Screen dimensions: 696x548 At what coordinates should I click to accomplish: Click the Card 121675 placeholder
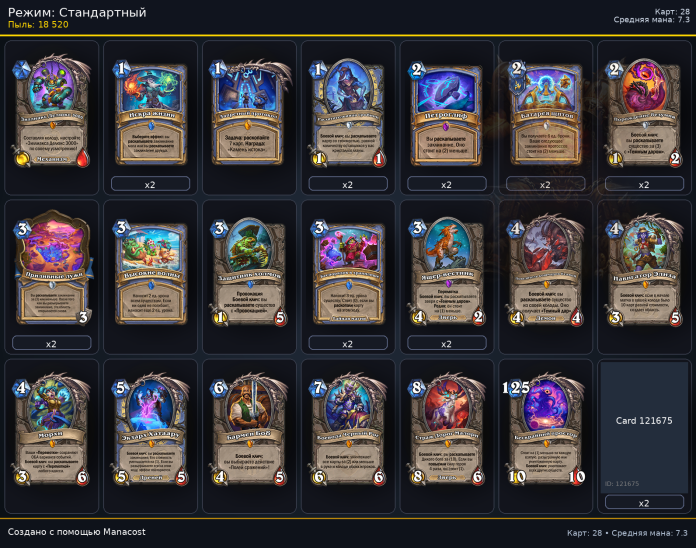[644, 427]
